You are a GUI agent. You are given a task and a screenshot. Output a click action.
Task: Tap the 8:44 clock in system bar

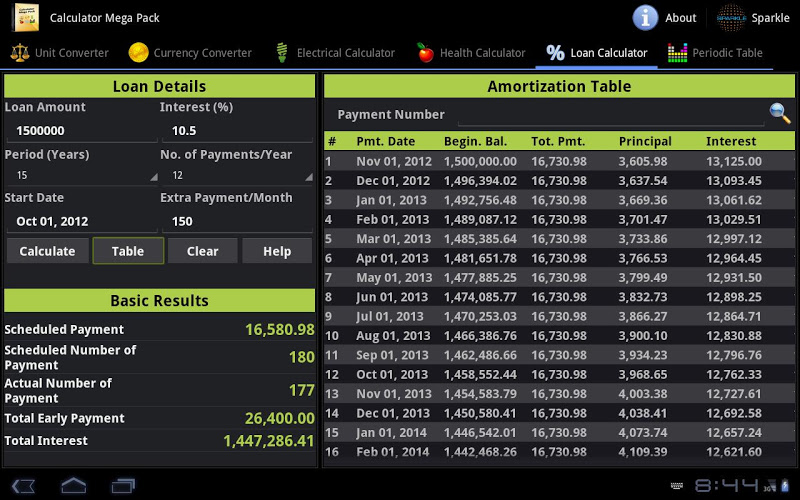pos(726,485)
